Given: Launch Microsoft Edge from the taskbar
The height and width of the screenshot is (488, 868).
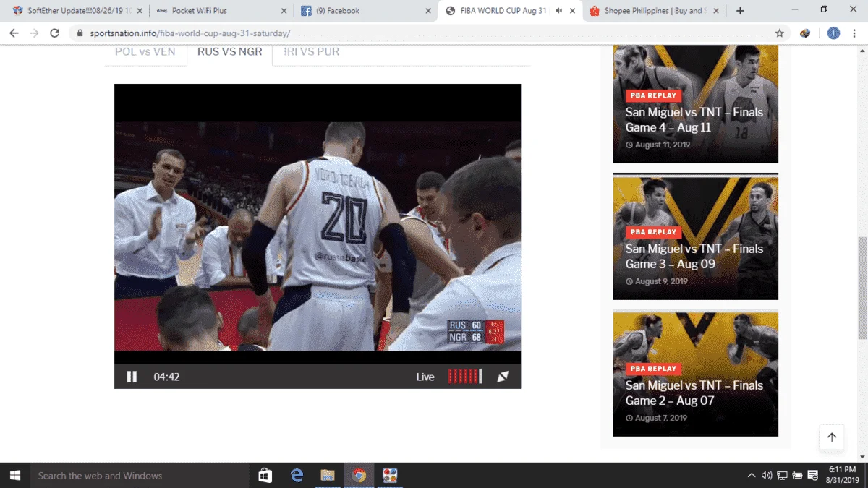Looking at the screenshot, I should point(297,476).
